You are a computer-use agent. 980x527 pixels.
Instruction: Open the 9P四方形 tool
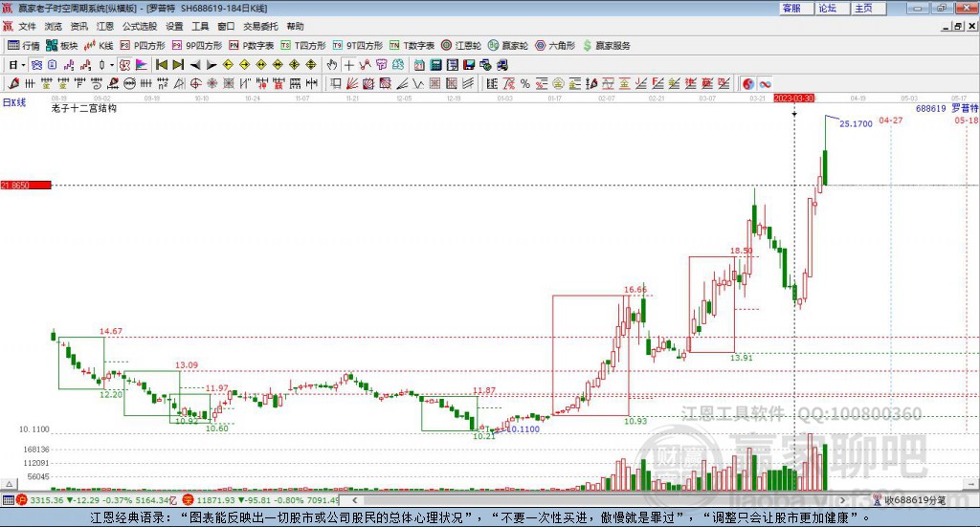(x=197, y=46)
